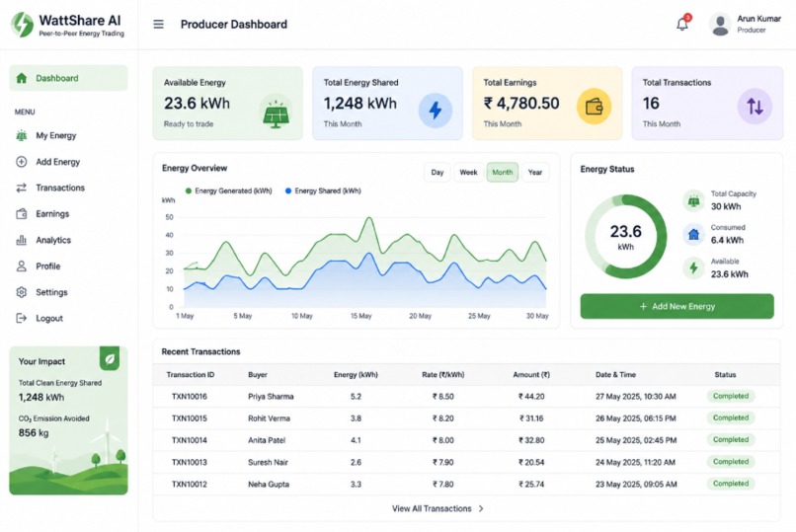796x532 pixels.
Task: Select the Day chart range
Action: (438, 173)
